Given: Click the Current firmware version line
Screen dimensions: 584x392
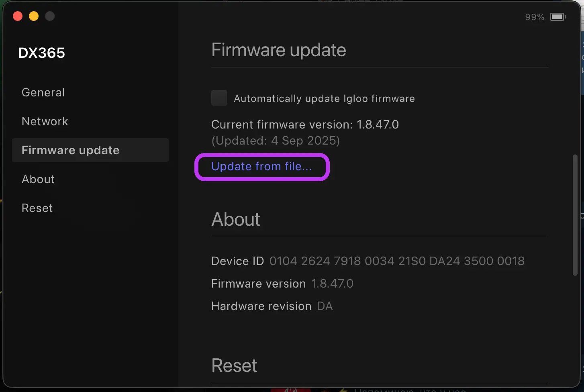Looking at the screenshot, I should (x=305, y=125).
